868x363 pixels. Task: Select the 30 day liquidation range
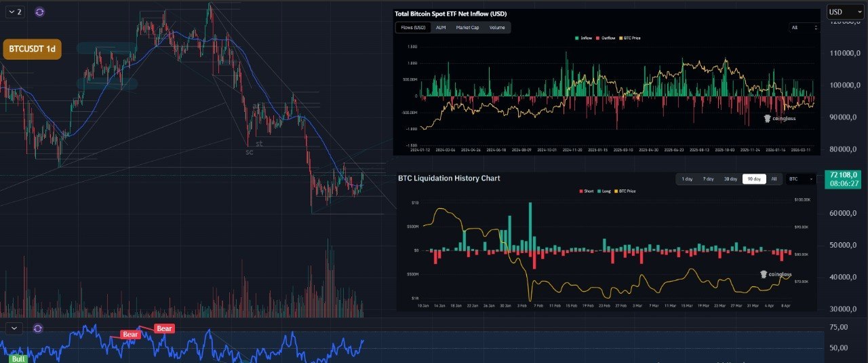[x=730, y=179]
